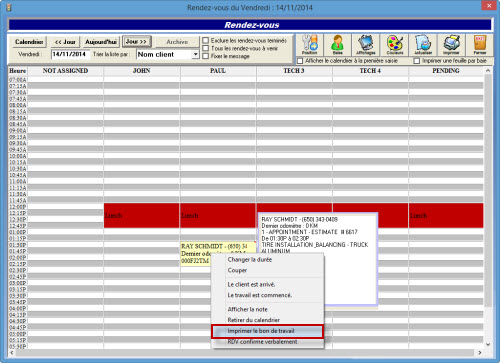Image resolution: width=500 pixels, height=363 pixels.
Task: Choose RDV confirmé verbalement
Action: (x=262, y=342)
